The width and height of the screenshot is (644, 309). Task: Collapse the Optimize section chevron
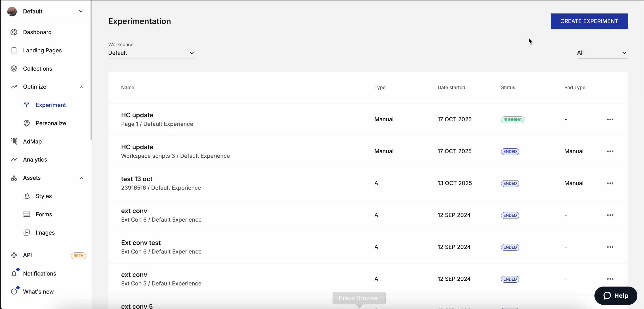pyautogui.click(x=81, y=87)
